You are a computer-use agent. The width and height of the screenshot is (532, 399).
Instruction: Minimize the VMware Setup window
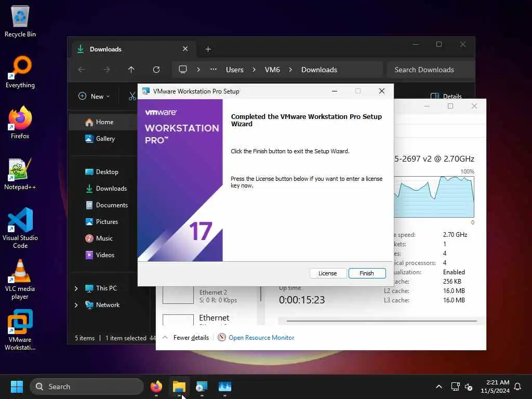(335, 91)
